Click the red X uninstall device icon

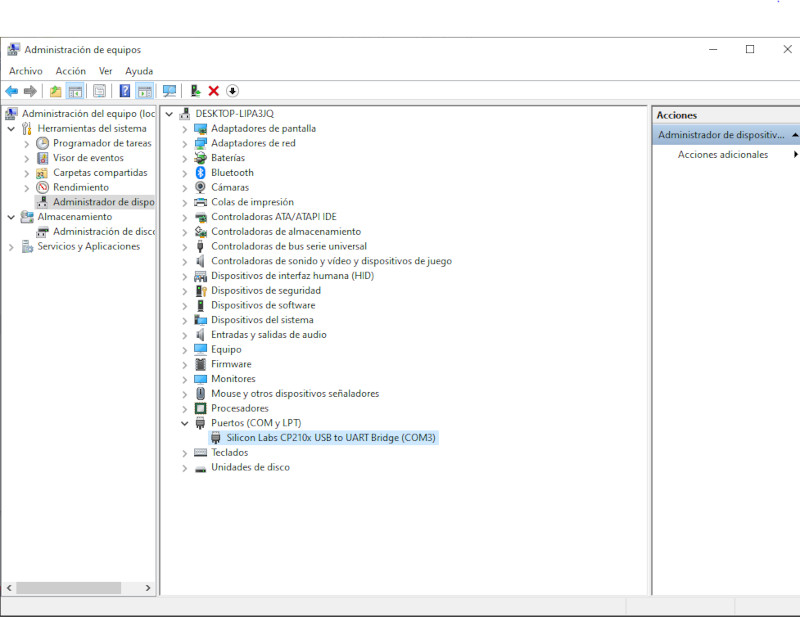213,91
